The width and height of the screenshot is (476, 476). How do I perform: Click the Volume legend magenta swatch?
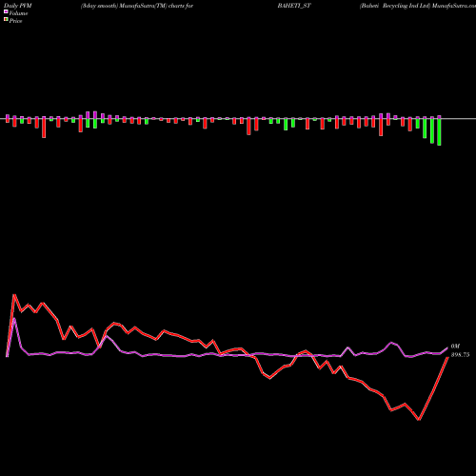(6, 12)
